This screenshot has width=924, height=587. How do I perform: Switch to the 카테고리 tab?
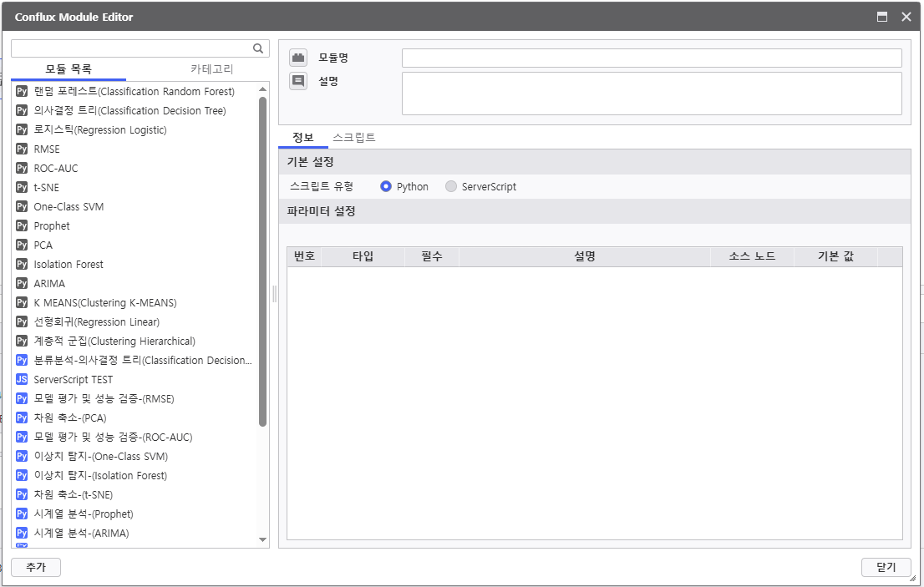[x=211, y=69]
